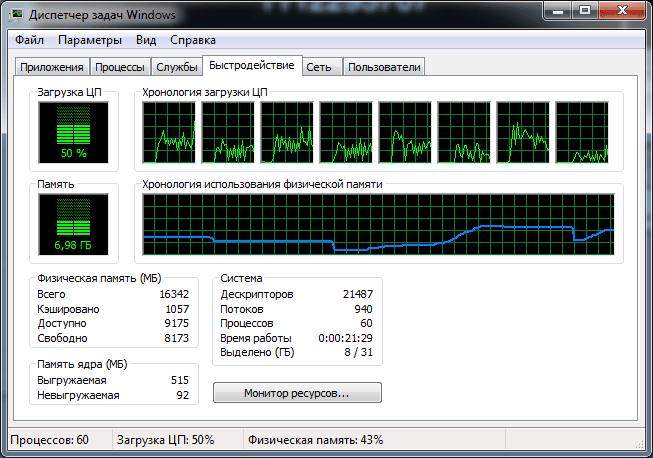Switch to the Службы tab
The width and height of the screenshot is (653, 458).
point(177,67)
